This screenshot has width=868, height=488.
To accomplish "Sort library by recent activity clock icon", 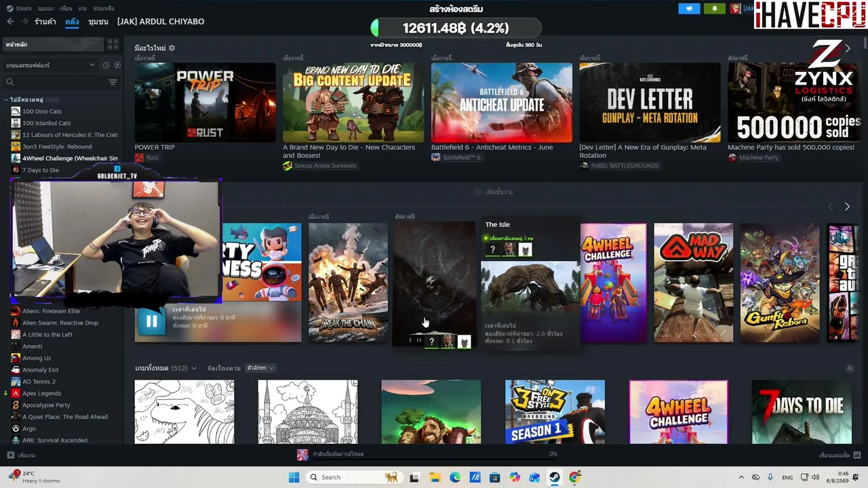I will point(106,65).
